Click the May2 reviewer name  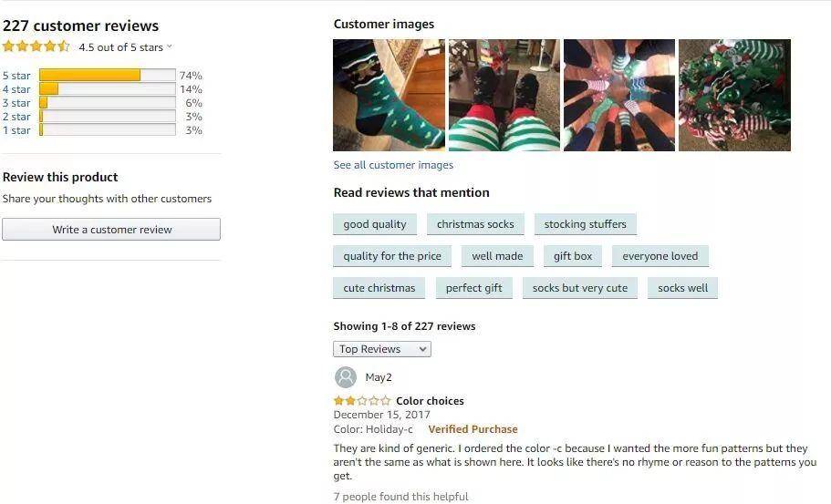(x=379, y=377)
